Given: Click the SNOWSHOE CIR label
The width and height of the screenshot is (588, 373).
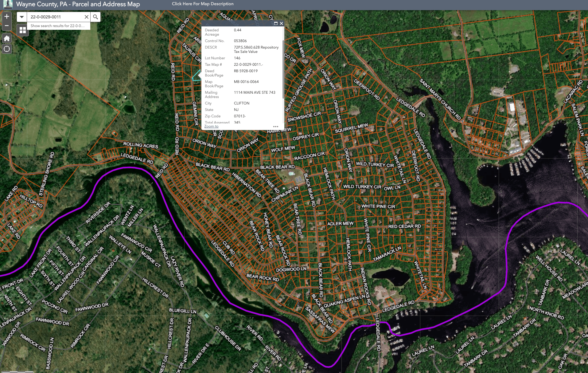Looking at the screenshot, I should point(304,116).
